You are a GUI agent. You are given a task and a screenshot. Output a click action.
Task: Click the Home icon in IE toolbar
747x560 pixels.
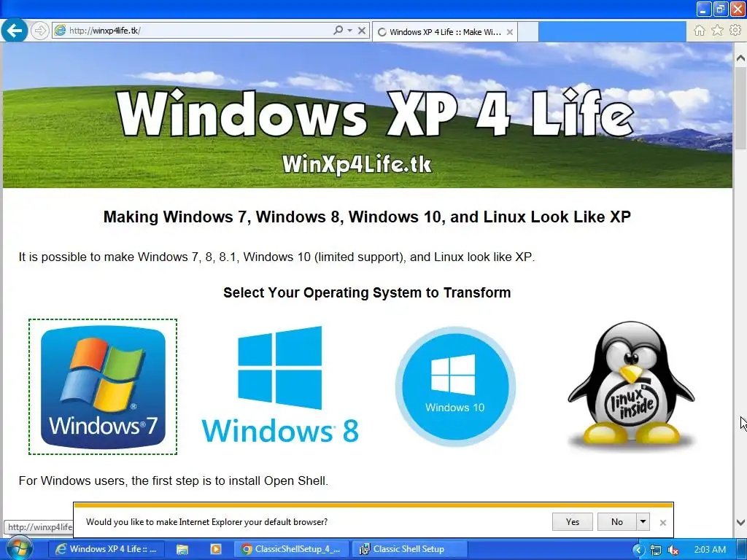[x=700, y=31]
